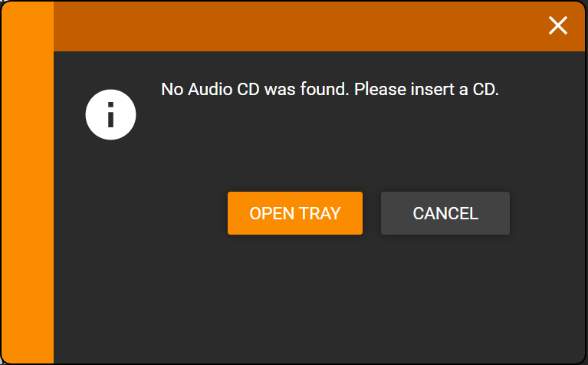Click the white circle with letter i
Screen dimensions: 588x365
tap(110, 115)
